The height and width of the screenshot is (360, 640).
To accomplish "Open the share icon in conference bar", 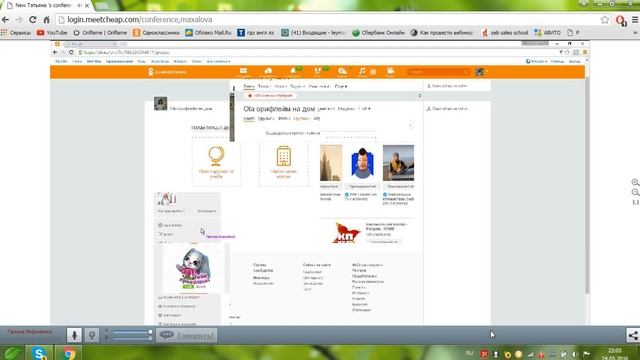I will coord(633,336).
